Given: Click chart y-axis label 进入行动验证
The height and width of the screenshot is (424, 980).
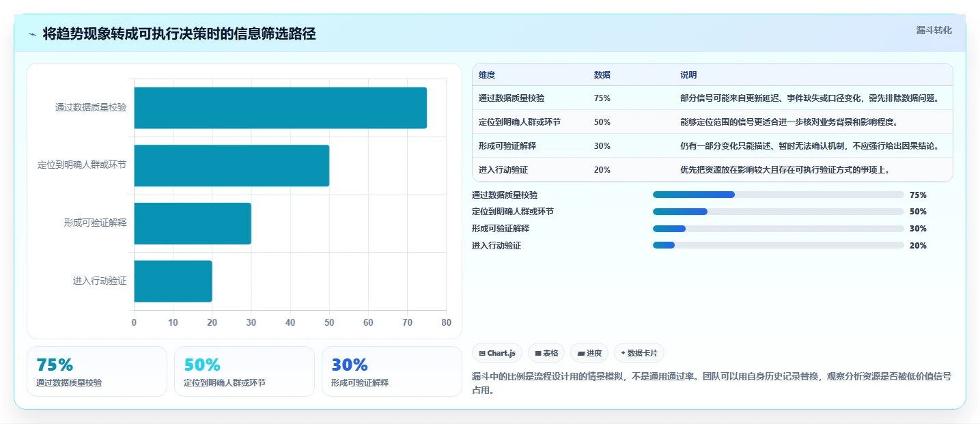Looking at the screenshot, I should 100,281.
